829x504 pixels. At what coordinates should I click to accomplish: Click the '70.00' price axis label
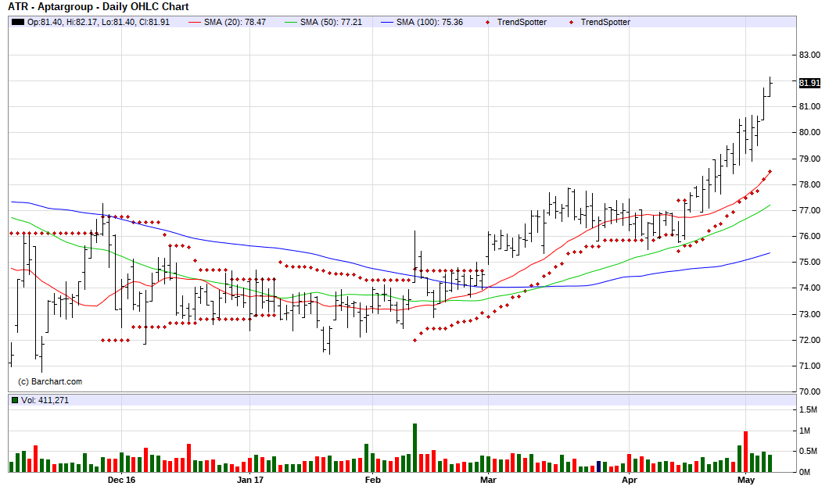tap(809, 391)
